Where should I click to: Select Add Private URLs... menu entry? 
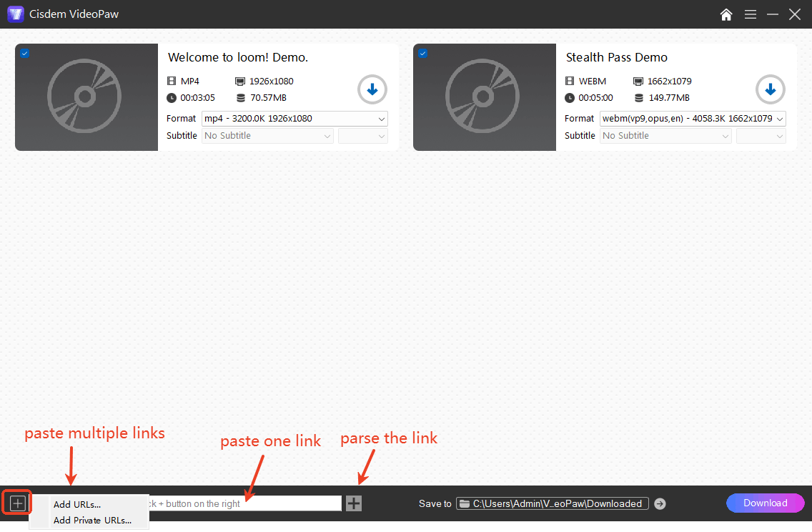click(92, 520)
